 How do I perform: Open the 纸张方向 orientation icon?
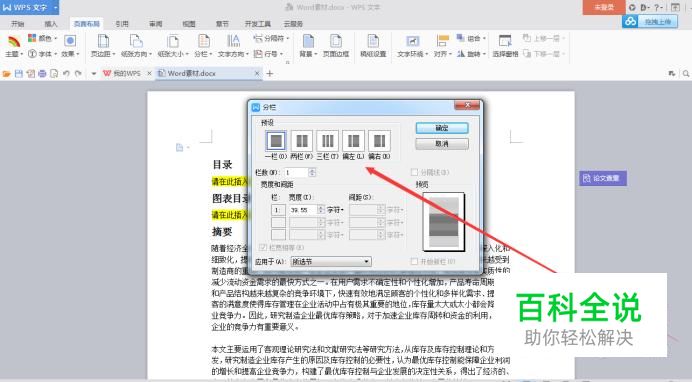pos(136,41)
